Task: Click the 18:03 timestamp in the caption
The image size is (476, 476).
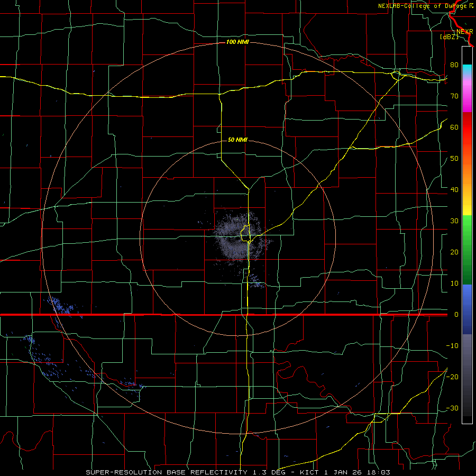Action: [379, 472]
